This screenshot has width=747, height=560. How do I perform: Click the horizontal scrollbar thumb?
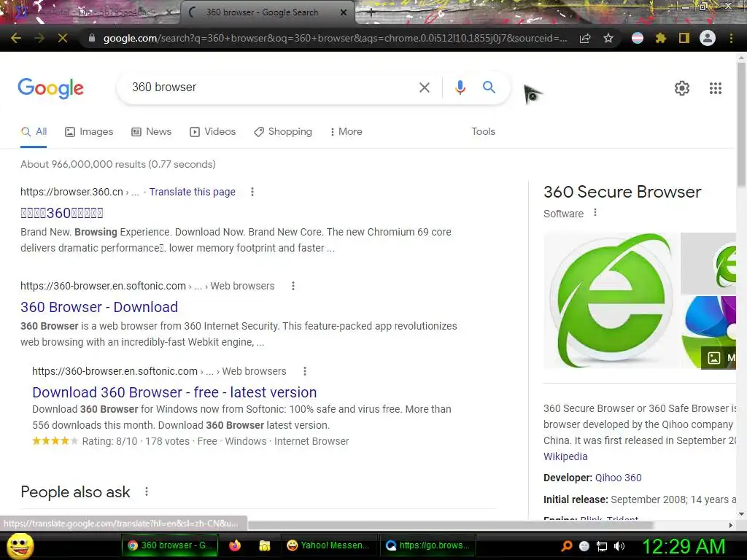pos(450,525)
